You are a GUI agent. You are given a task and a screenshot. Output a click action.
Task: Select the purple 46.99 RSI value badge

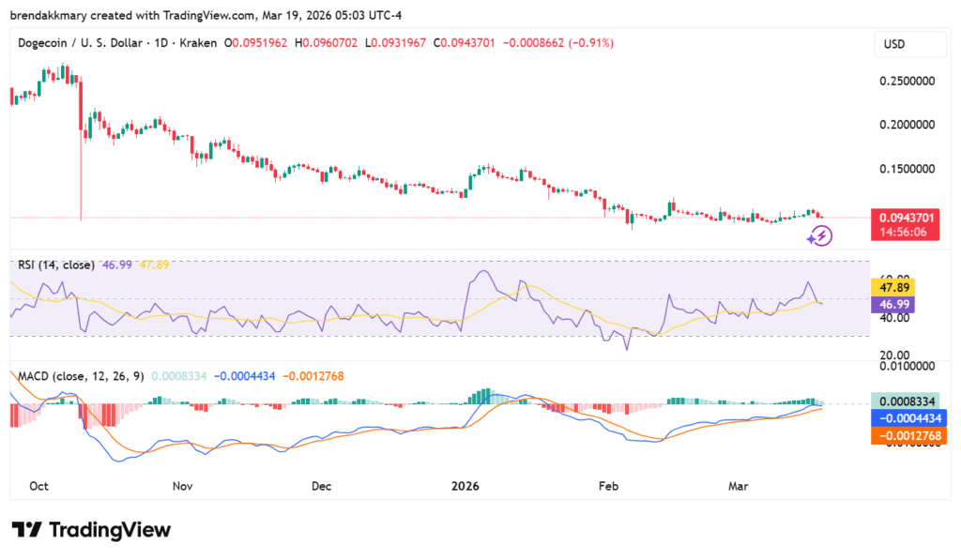pyautogui.click(x=892, y=306)
